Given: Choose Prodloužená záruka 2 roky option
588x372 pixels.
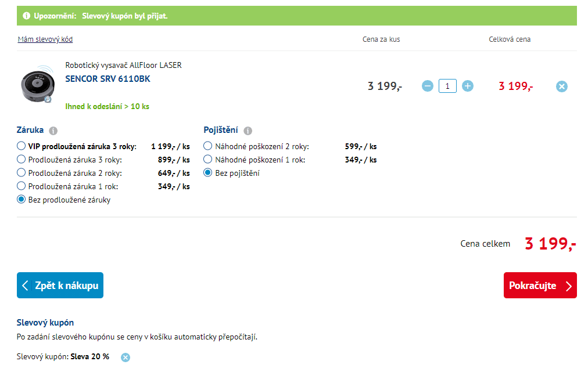Looking at the screenshot, I should click(21, 173).
